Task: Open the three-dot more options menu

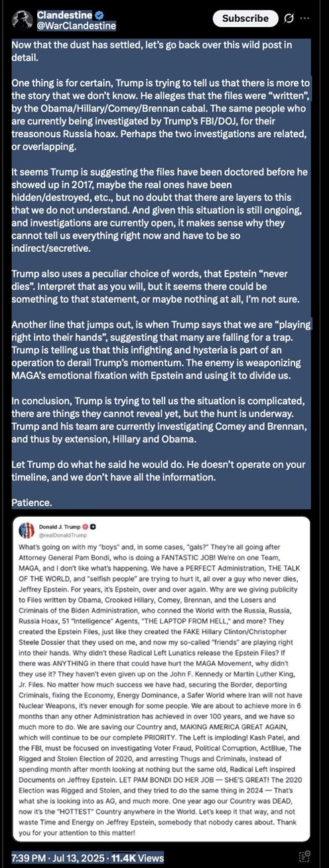Action: 304,19
